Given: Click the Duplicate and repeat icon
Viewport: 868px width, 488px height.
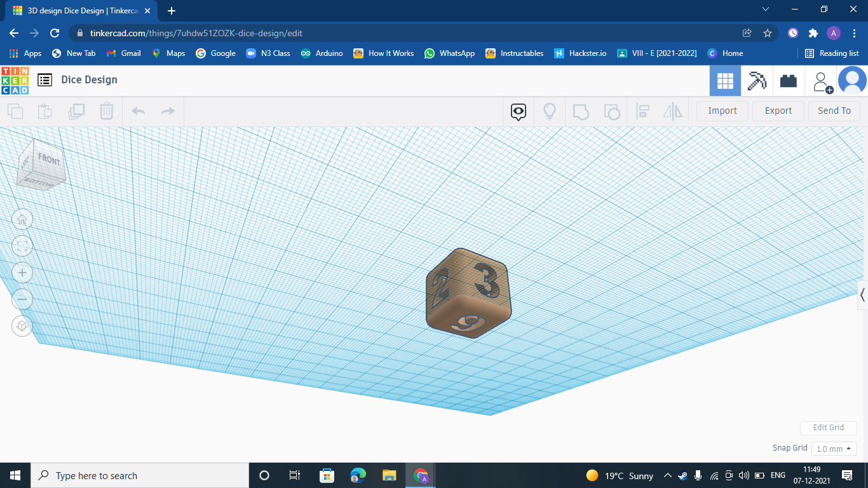Looking at the screenshot, I should (x=76, y=111).
